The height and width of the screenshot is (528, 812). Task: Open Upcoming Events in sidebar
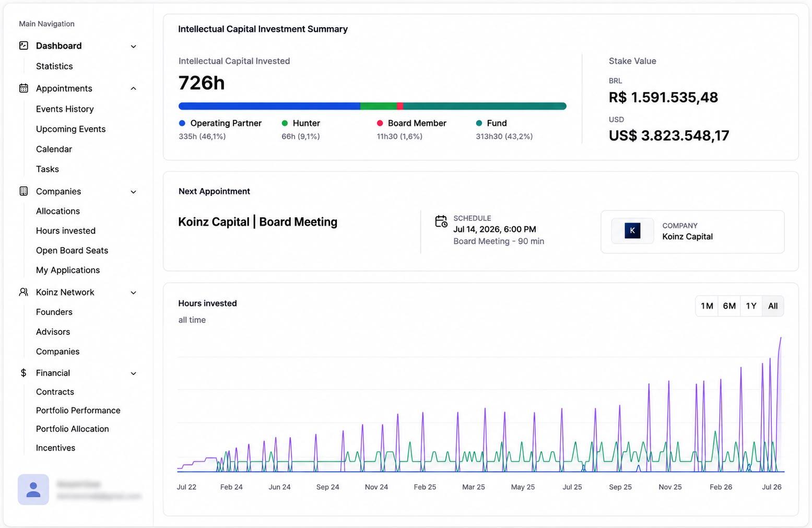pyautogui.click(x=70, y=129)
